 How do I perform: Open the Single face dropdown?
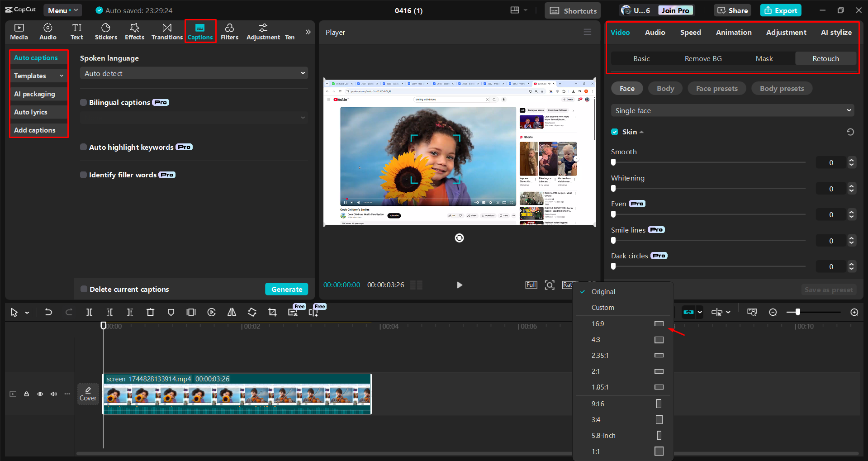(731, 110)
